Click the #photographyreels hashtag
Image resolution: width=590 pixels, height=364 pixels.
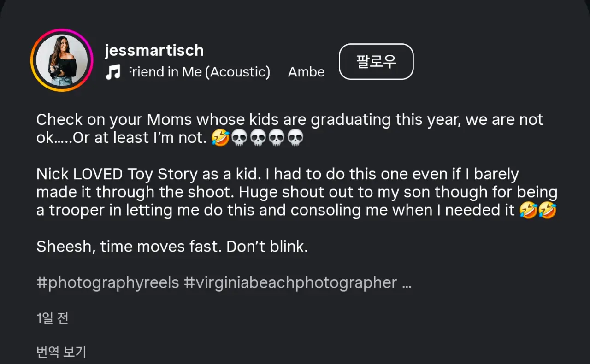[x=107, y=282]
